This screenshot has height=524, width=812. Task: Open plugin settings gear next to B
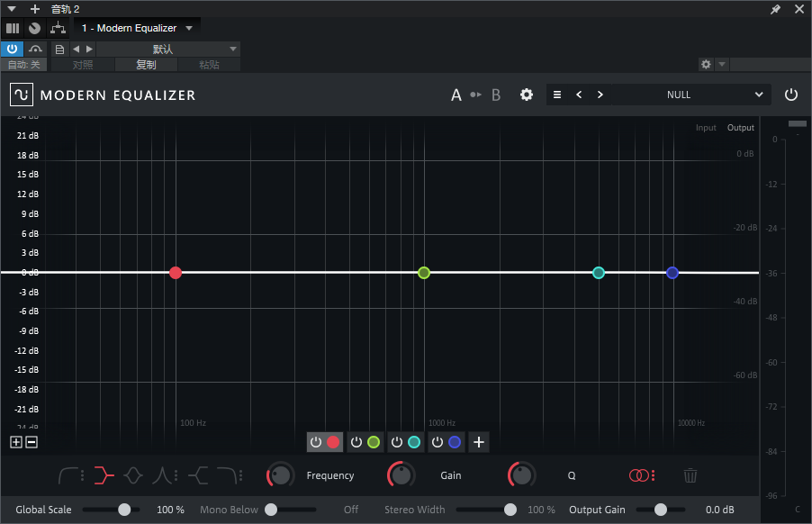527,95
